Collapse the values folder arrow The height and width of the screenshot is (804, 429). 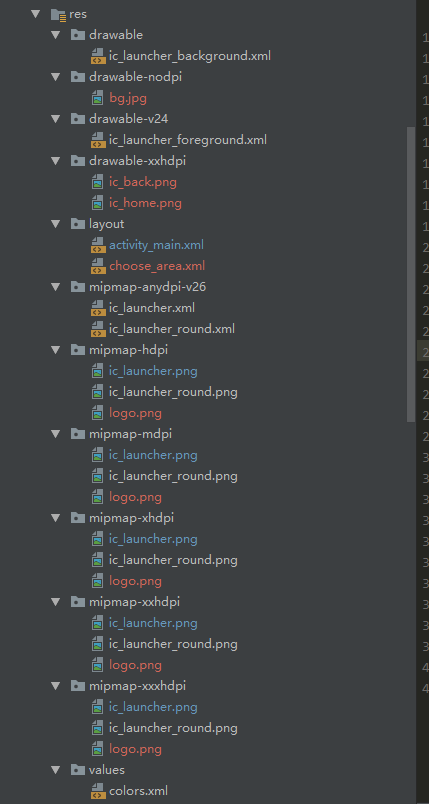(x=55, y=770)
